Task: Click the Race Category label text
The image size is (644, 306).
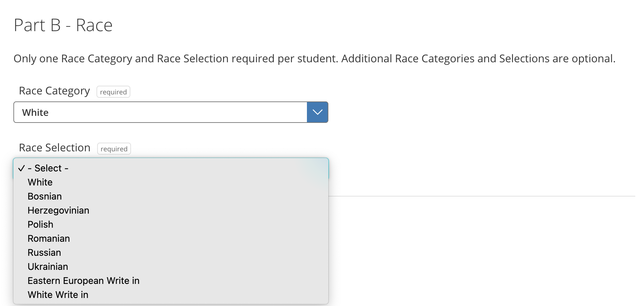Action: (x=55, y=90)
